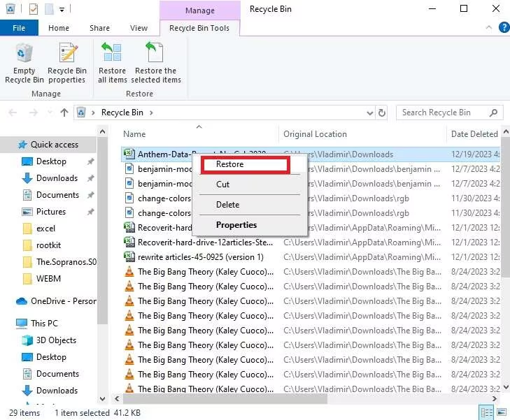Open the View ribbon tab
This screenshot has height=420, width=510.
click(x=139, y=28)
